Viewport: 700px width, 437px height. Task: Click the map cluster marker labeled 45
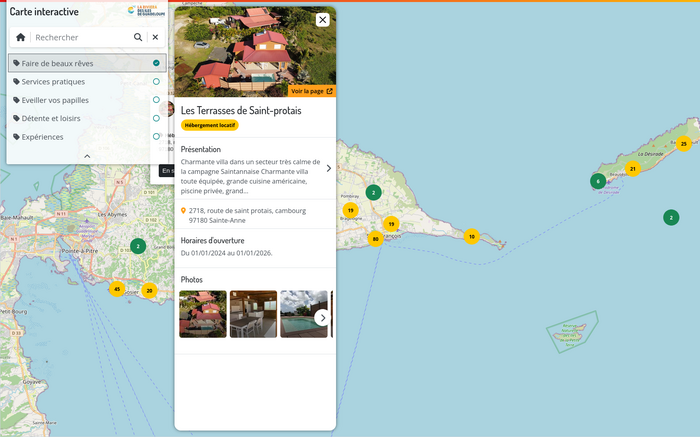coord(117,289)
